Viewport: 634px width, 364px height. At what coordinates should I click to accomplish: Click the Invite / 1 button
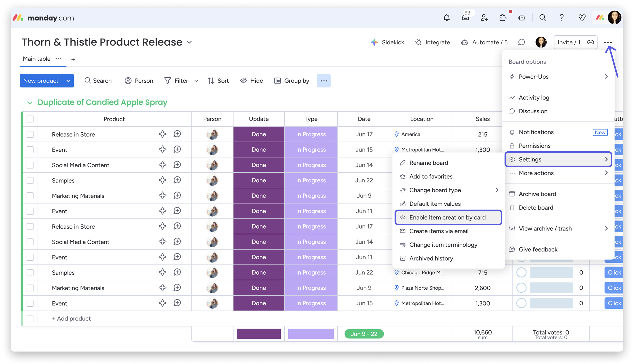pos(569,42)
